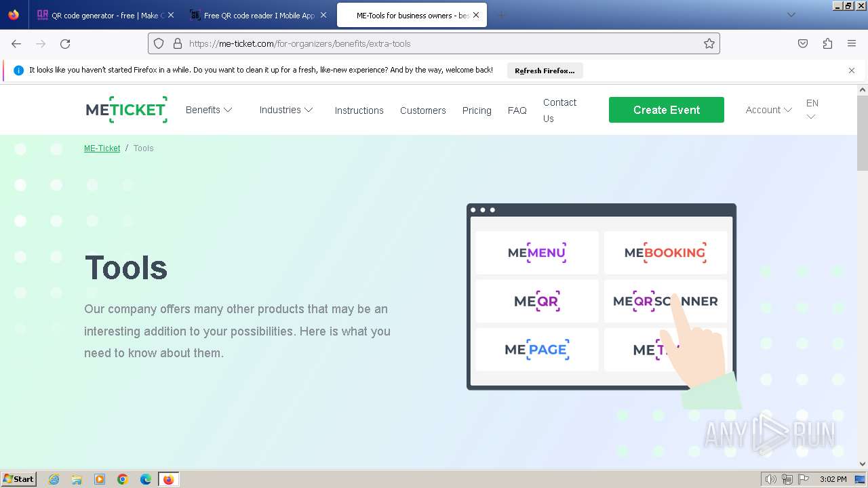Open the Contact Us page

[x=559, y=110]
